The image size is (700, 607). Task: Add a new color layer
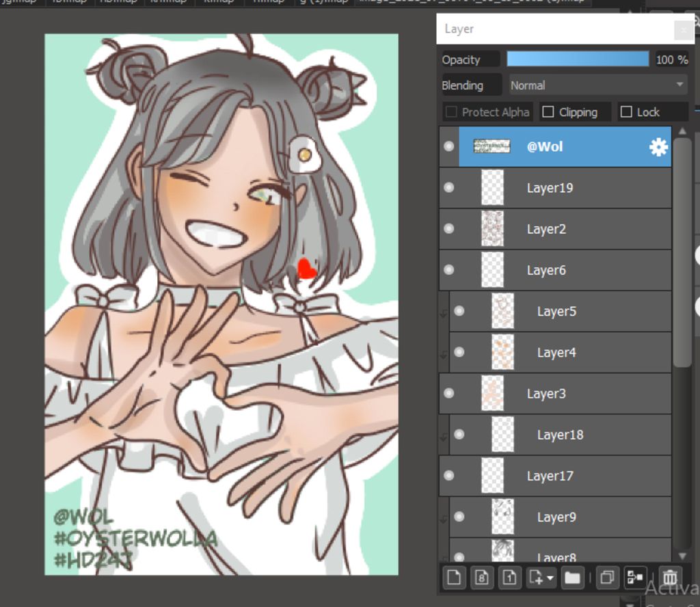(454, 578)
